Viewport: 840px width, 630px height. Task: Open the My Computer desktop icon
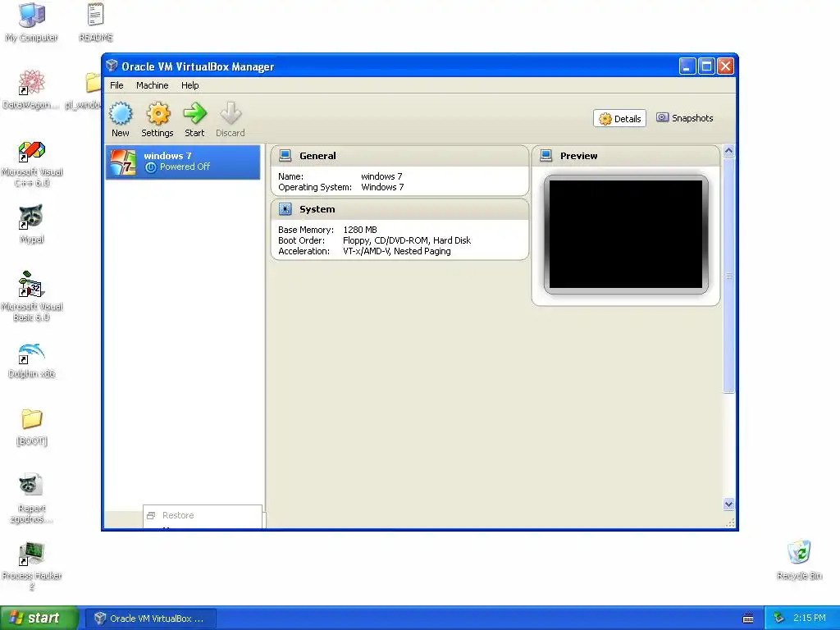click(32, 22)
